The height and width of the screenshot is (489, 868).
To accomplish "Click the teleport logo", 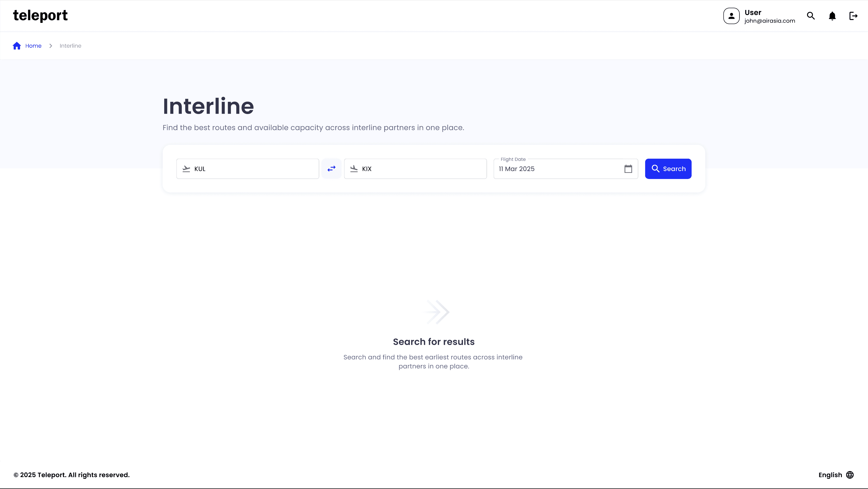I will (40, 15).
